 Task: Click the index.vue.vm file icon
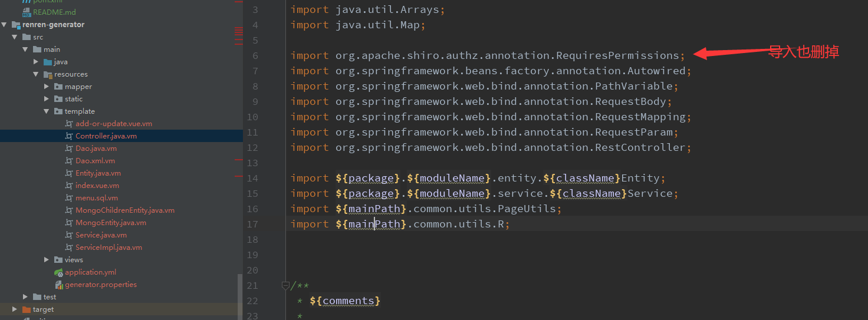[69, 186]
